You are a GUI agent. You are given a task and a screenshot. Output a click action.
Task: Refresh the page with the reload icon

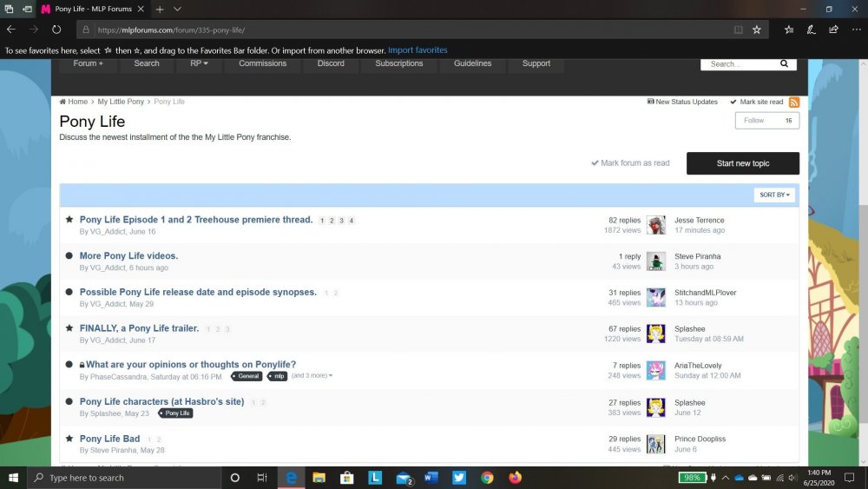coord(56,30)
